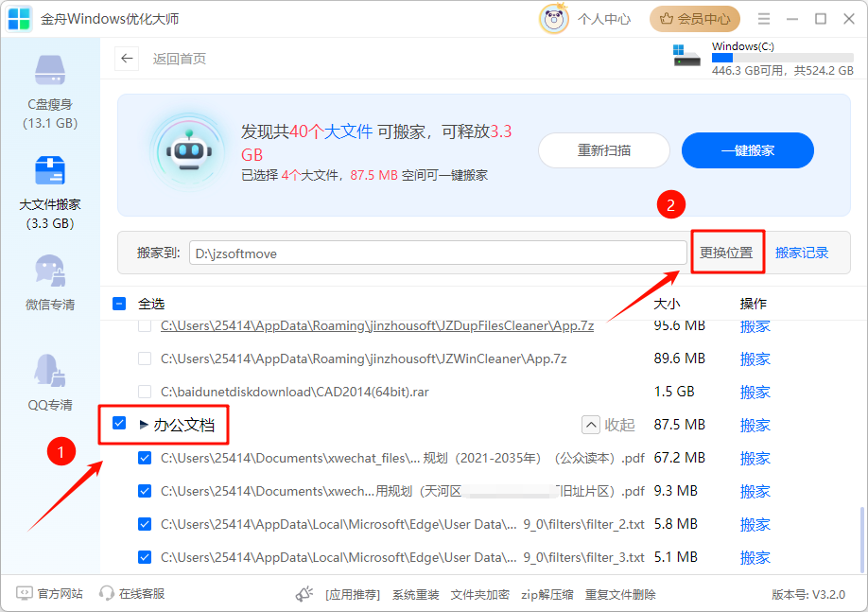Check the JZDupFilesCleaner App.7z checkbox

(x=145, y=325)
